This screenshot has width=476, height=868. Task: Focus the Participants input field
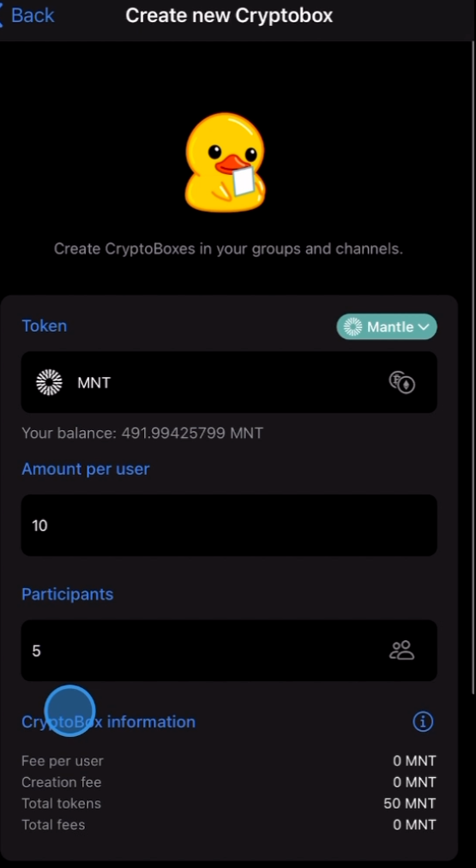(229, 650)
